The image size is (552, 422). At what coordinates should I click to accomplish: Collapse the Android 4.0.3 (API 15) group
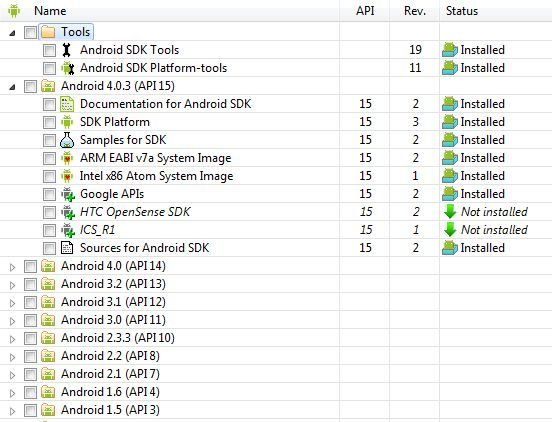(12, 87)
